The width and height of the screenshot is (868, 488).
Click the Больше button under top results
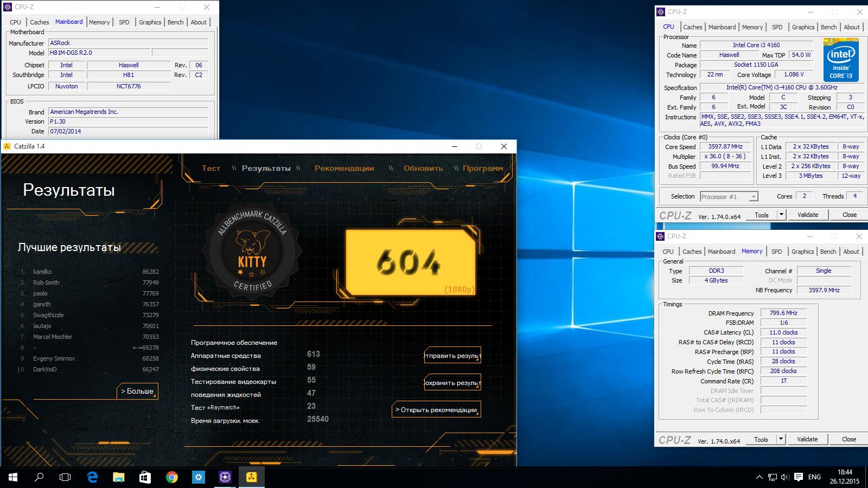coord(138,391)
